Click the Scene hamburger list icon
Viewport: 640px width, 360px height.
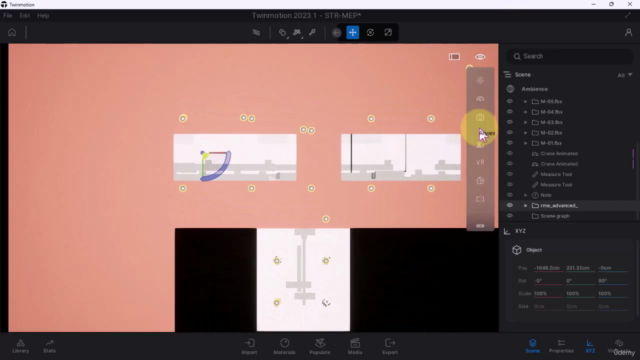tap(507, 74)
